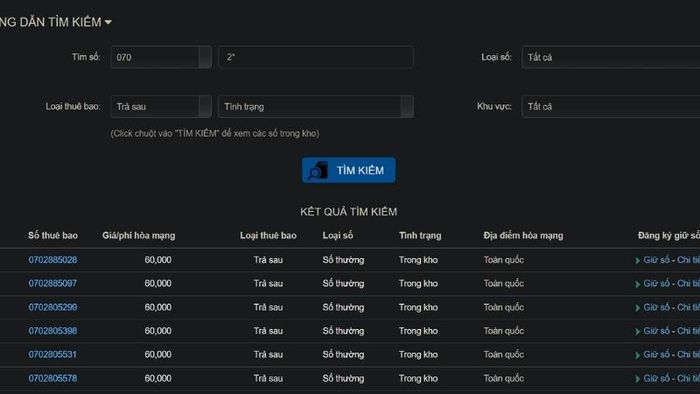700x394 pixels.
Task: Open phone number 0702805578 link
Action: (53, 378)
